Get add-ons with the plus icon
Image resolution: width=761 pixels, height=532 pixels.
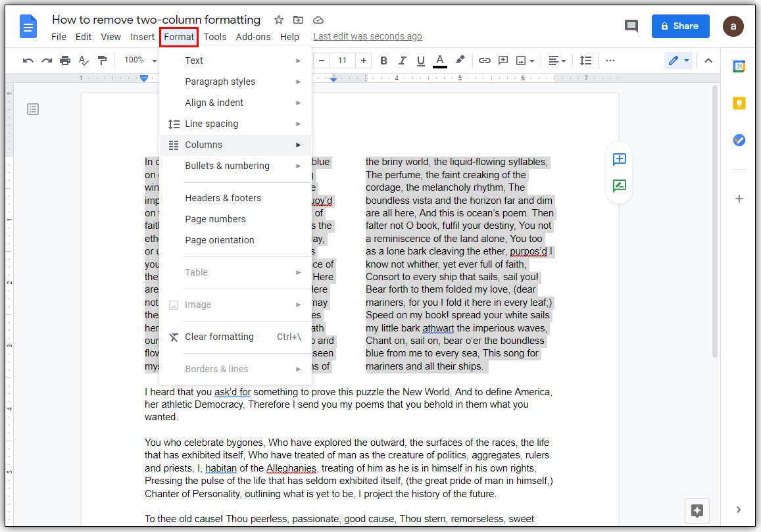click(739, 199)
